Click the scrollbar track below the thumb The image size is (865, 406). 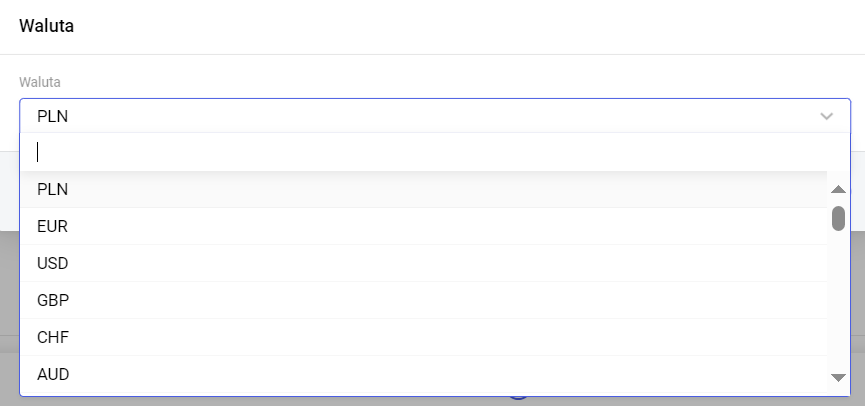pos(838,300)
